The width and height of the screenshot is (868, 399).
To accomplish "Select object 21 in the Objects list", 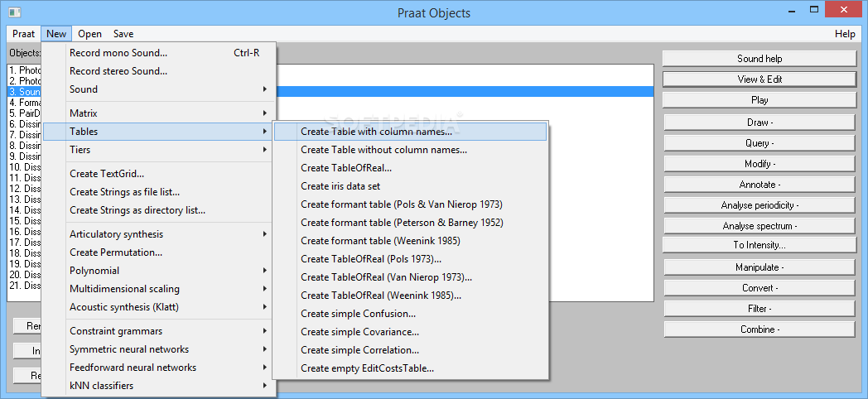I will pos(25,286).
